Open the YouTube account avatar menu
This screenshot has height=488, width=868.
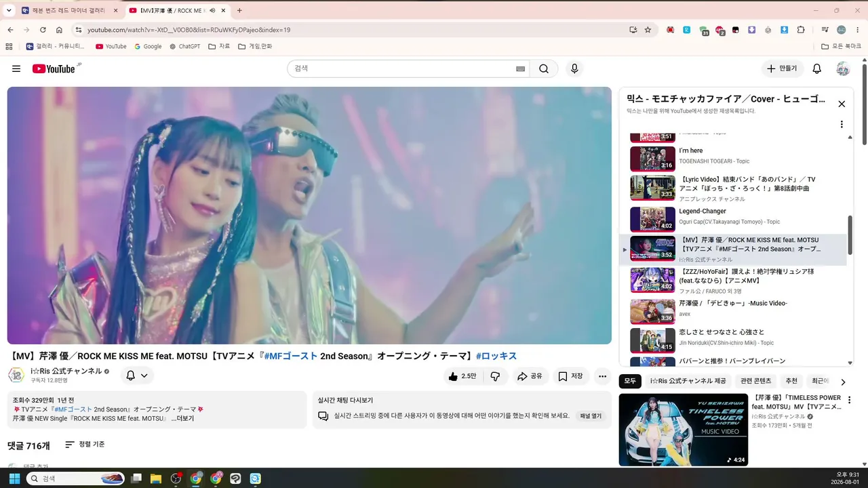[843, 68]
